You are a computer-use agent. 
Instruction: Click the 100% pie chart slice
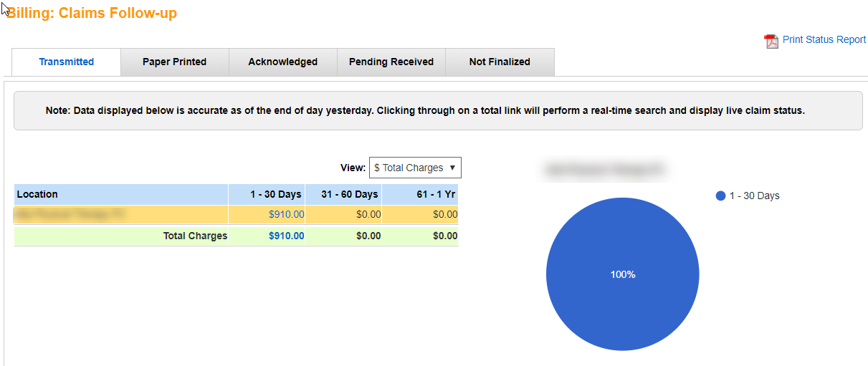coord(622,274)
